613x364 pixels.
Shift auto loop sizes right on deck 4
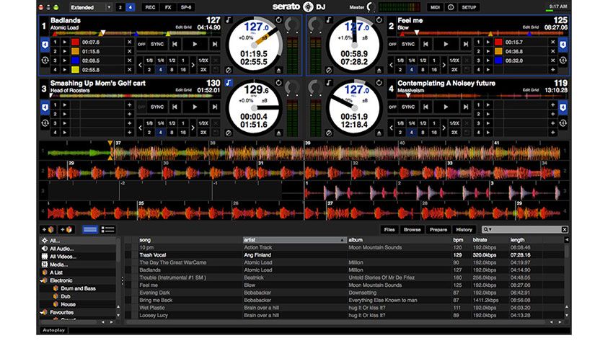click(444, 128)
